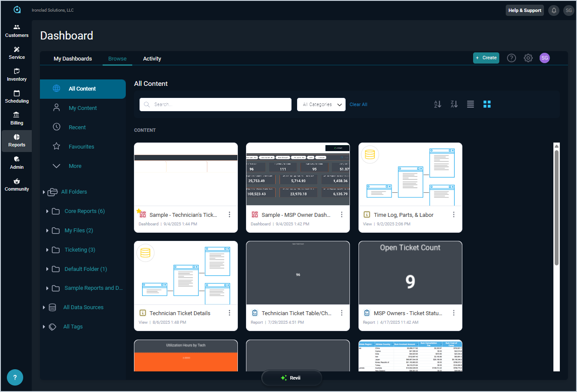Open options menu for Technician Ticket Details
Screen dimensions: 577x392
[230, 313]
